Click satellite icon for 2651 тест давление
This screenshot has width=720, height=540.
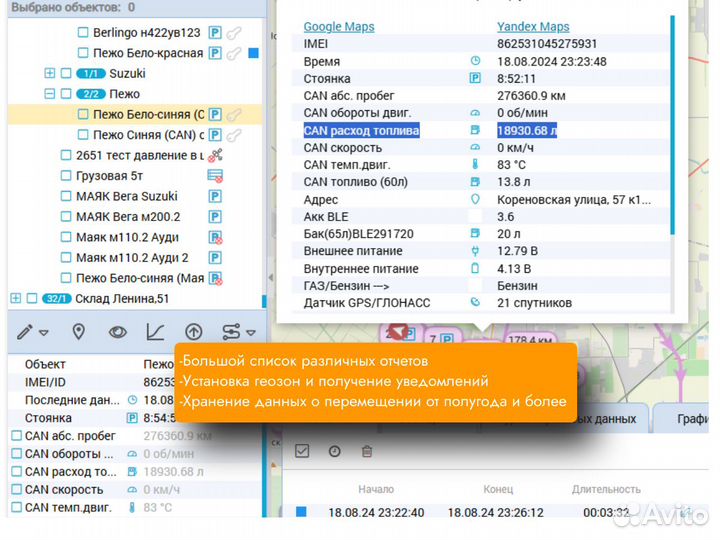pos(215,155)
